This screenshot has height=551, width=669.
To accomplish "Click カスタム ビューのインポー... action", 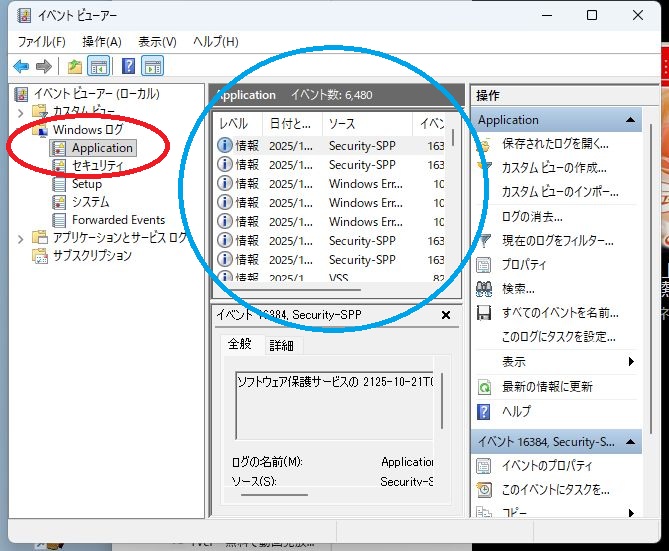I will point(560,192).
